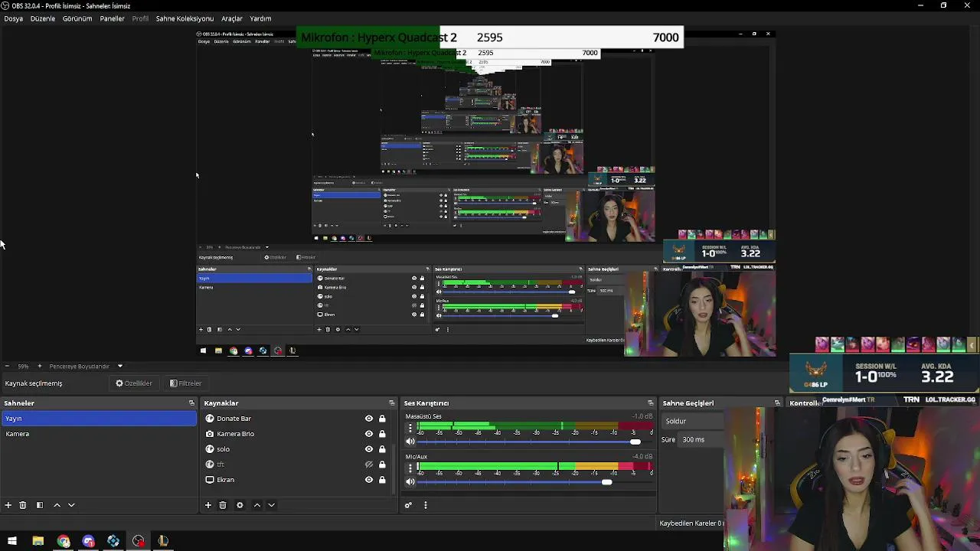The height and width of the screenshot is (551, 980).
Task: Open source properties gear in the Kaynaklar toolbar
Action: click(240, 505)
